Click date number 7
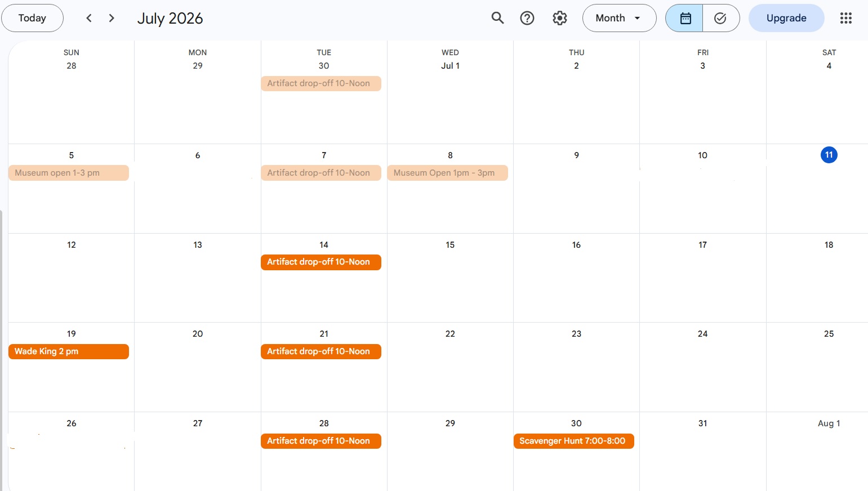 (x=324, y=155)
